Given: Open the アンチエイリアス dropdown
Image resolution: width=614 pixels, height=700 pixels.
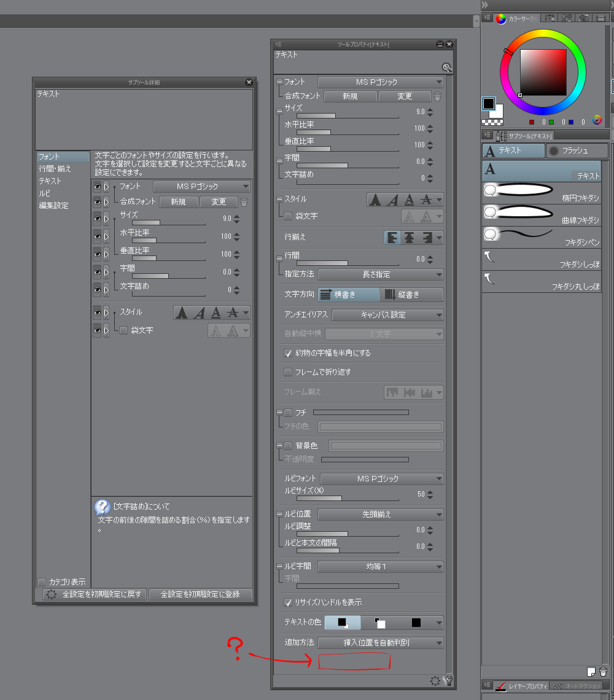Looking at the screenshot, I should coord(387,315).
